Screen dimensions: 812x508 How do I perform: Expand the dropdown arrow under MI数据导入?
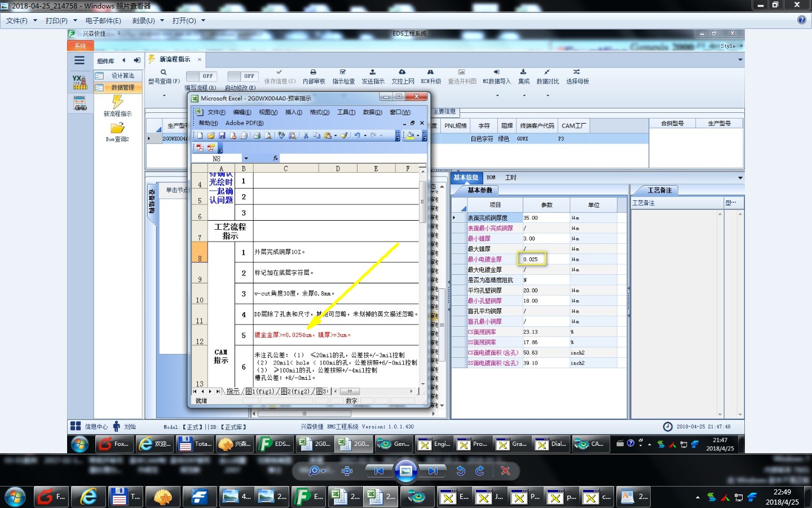click(497, 95)
